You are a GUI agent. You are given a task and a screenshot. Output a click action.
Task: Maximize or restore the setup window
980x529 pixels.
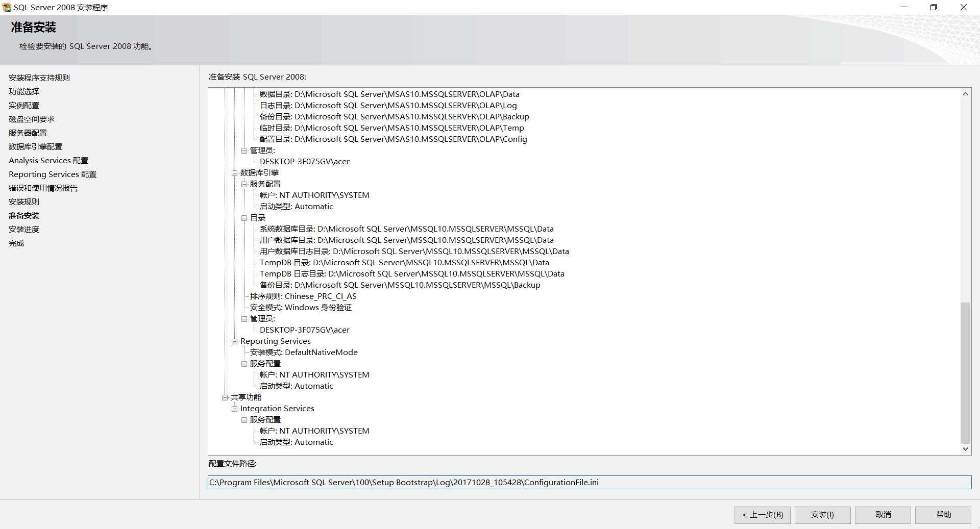pos(934,7)
